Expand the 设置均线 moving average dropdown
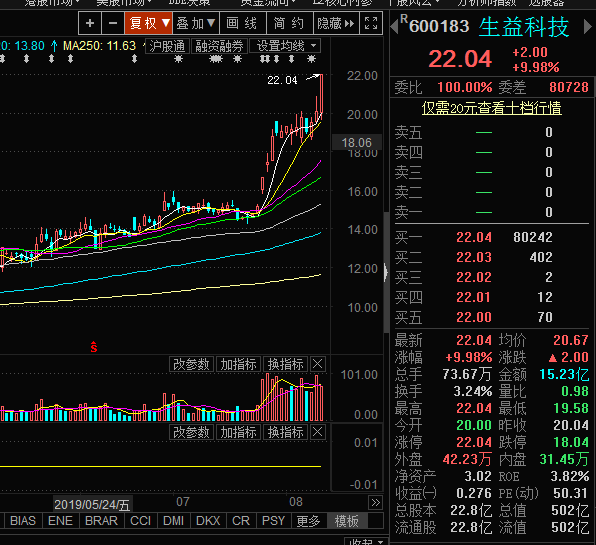Viewport: 596px width, 545px height. pyautogui.click(x=285, y=46)
